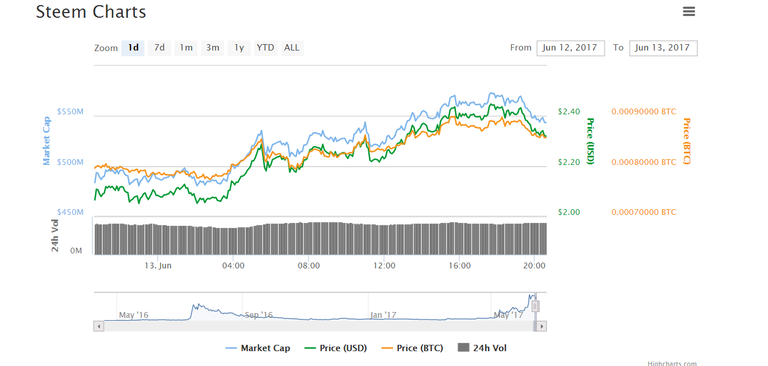Click the 12:00 time axis label
This screenshot has width=768, height=366.
coord(384,266)
